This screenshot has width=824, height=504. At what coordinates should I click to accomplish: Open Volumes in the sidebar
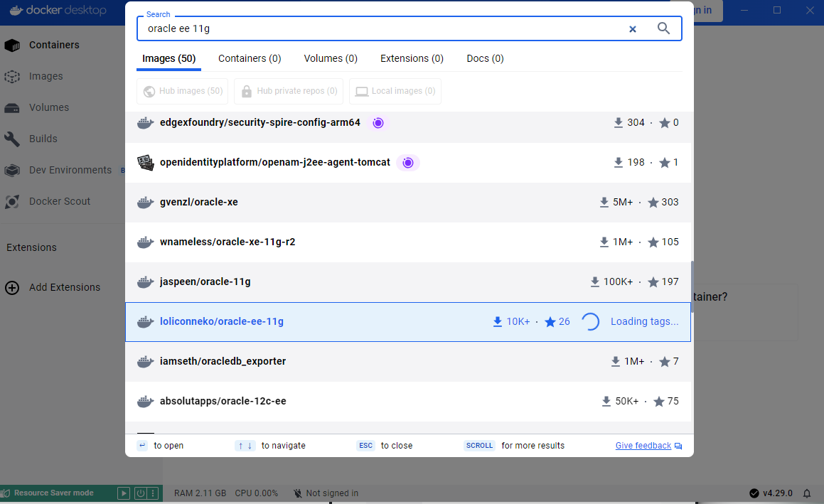(x=49, y=107)
